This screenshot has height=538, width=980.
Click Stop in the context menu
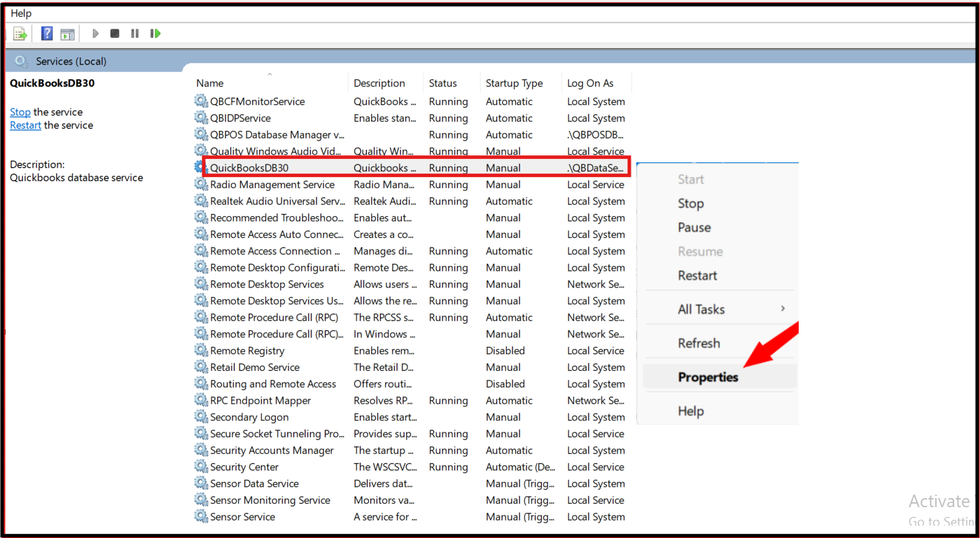point(690,204)
